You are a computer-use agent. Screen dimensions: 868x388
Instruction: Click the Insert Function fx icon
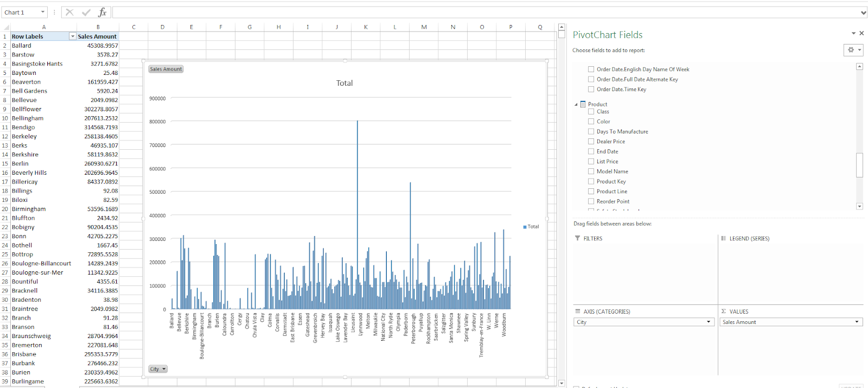(102, 12)
